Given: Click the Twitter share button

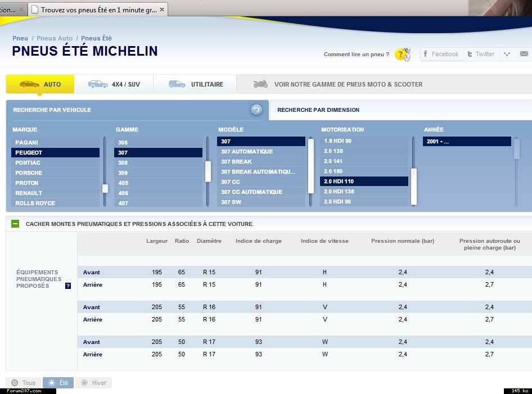Looking at the screenshot, I should point(481,55).
